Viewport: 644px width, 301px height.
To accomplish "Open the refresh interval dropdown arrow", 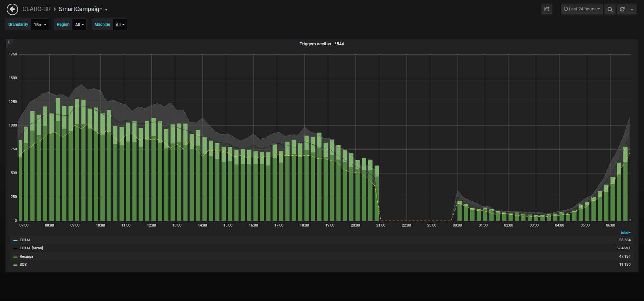I will 632,9.
